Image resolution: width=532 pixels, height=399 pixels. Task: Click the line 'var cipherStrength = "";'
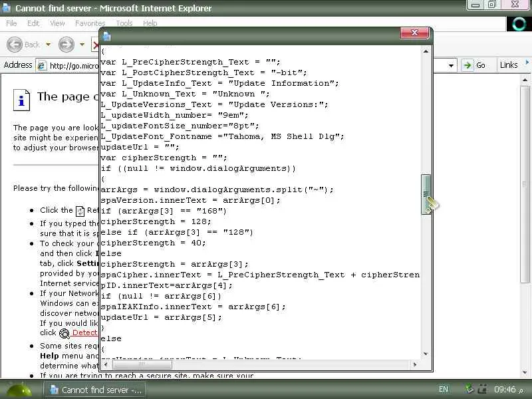(164, 158)
